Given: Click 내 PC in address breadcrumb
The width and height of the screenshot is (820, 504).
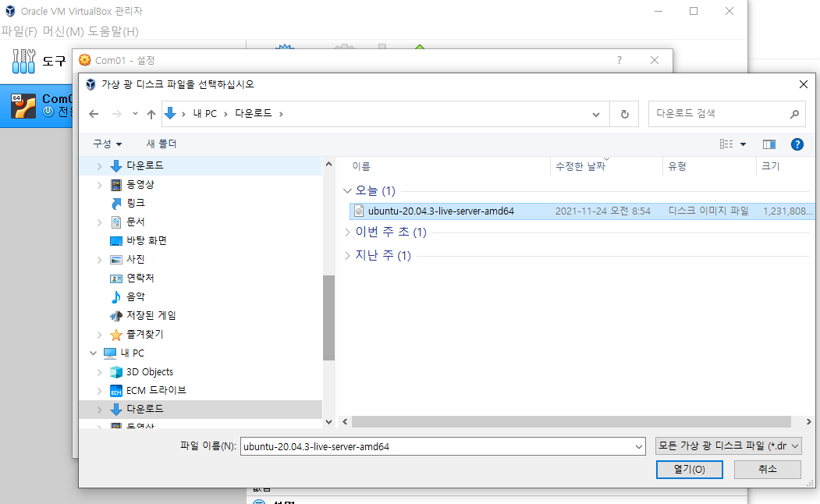Looking at the screenshot, I should [x=205, y=114].
